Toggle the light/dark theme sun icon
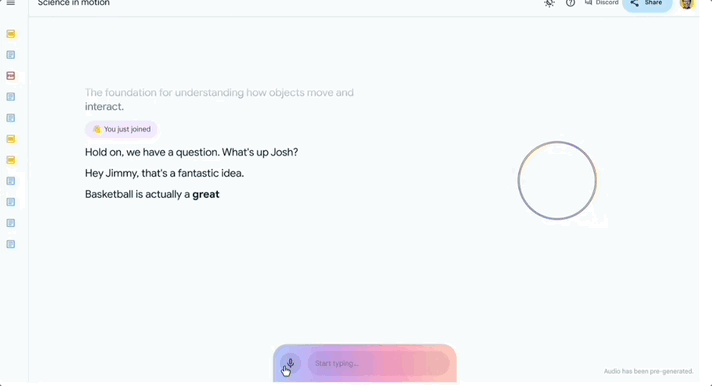Screen dimensions: 712x386 [x=549, y=3]
